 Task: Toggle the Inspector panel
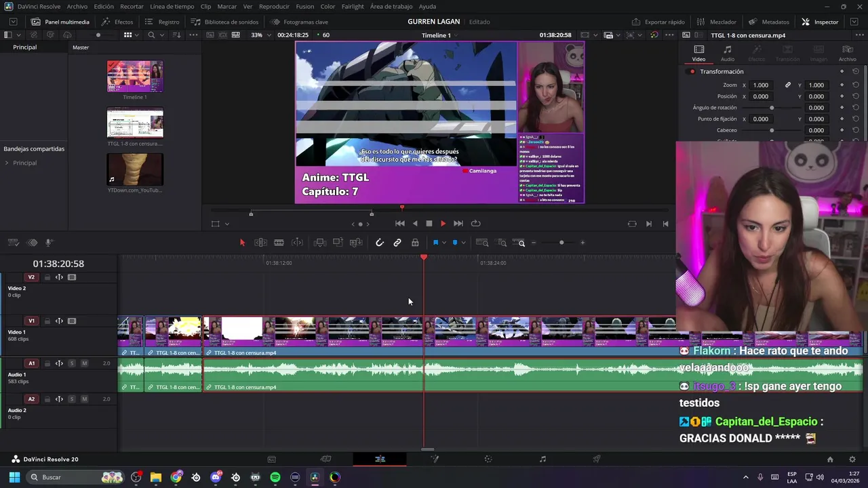tap(820, 22)
